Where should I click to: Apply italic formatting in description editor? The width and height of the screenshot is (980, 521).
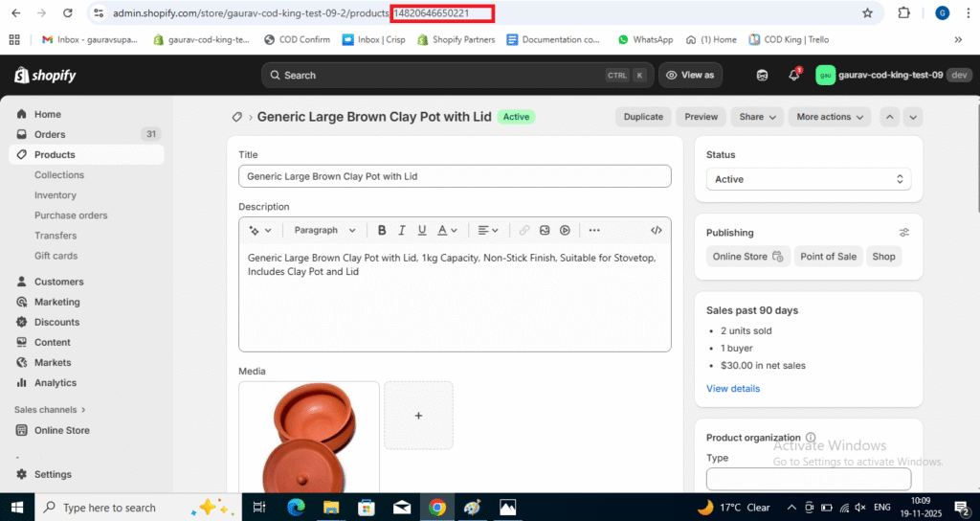point(401,230)
